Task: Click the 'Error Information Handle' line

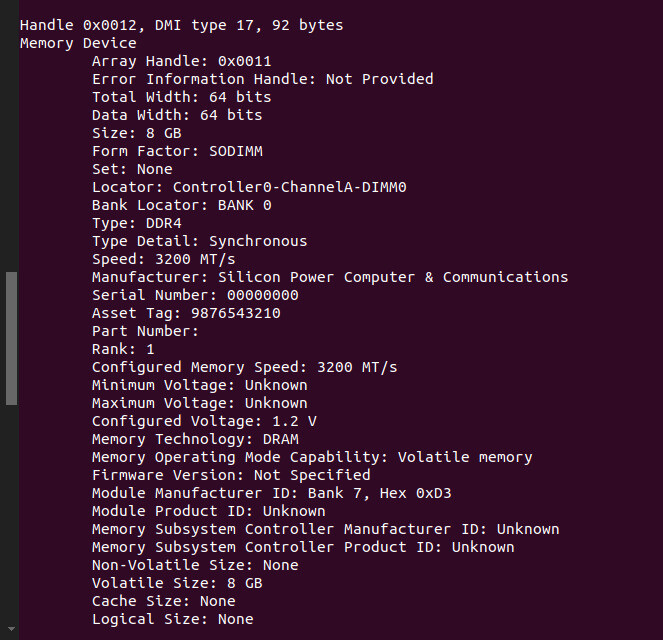Action: click(x=262, y=79)
